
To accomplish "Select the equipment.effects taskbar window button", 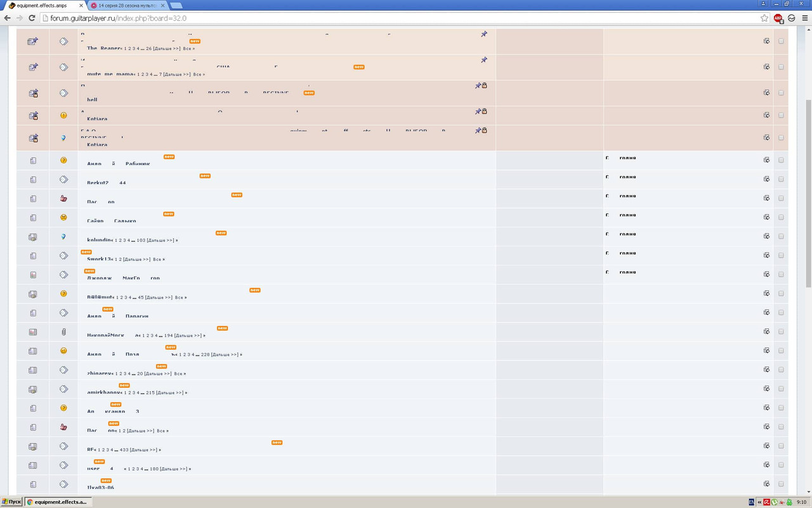I will (x=59, y=502).
